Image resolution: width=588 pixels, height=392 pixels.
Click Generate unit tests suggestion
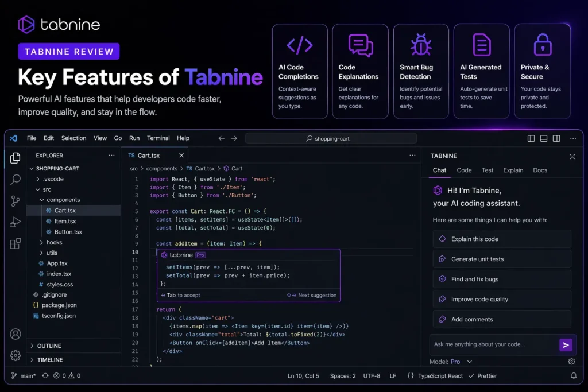tap(502, 259)
